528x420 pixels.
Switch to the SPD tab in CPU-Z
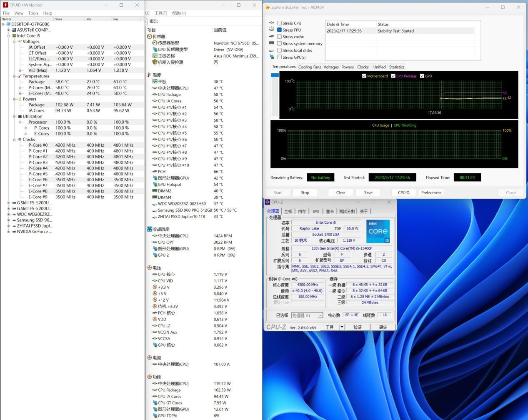(316, 211)
